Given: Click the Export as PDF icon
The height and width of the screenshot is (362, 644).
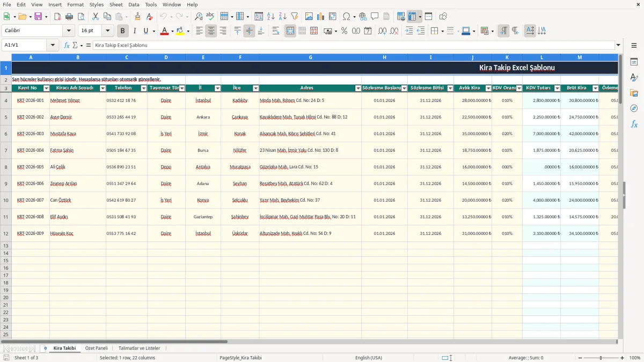Looking at the screenshot, I should coord(57,17).
